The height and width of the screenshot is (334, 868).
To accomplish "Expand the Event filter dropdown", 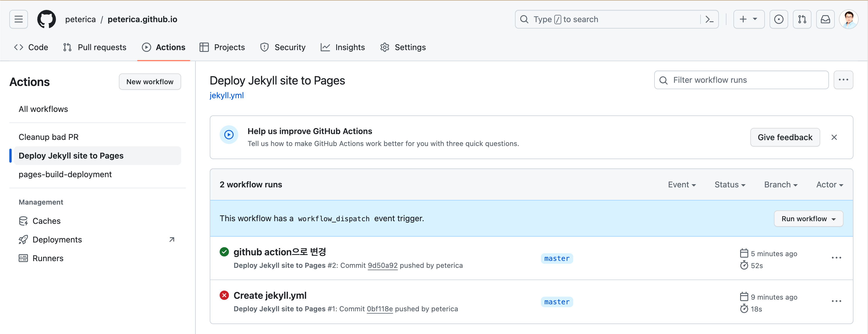I will point(682,185).
